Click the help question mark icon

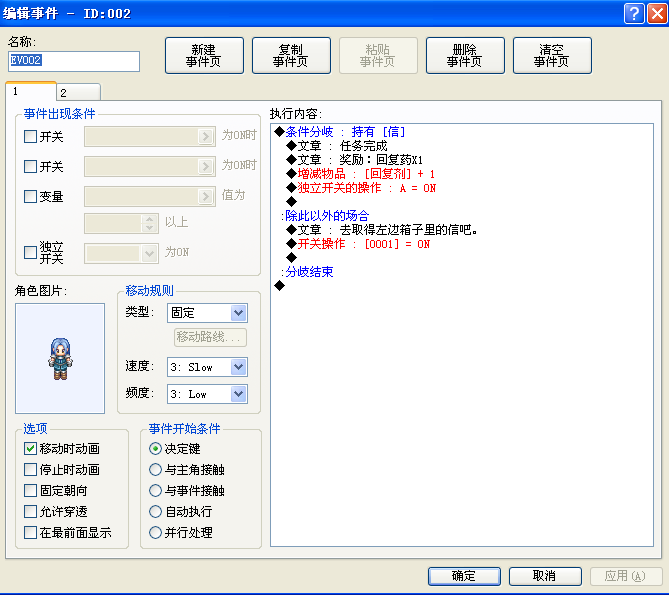634,13
